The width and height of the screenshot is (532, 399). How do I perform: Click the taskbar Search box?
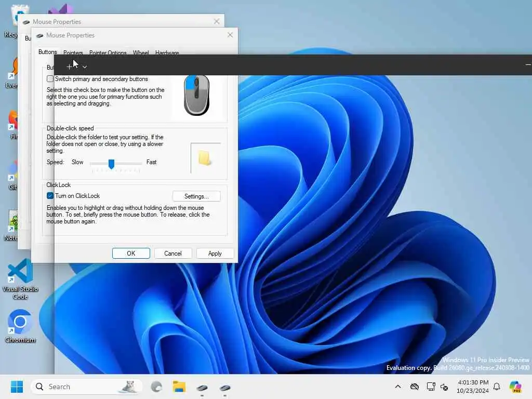click(86, 387)
